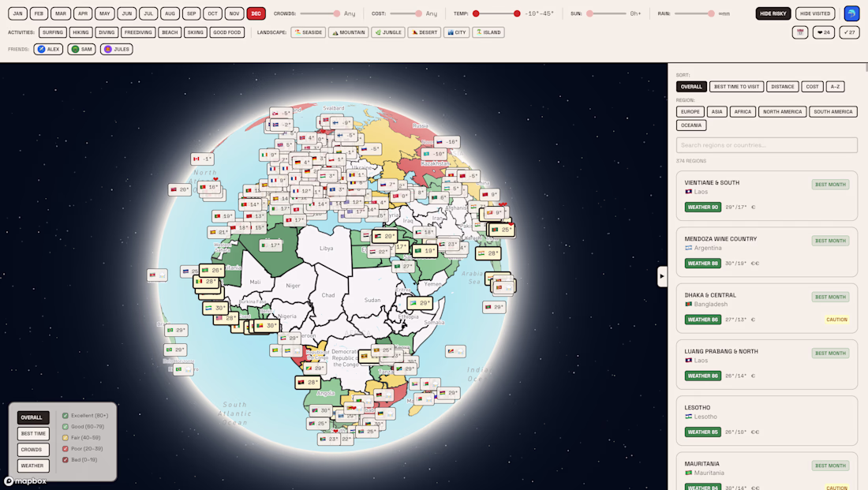Uncheck the Good (60-79) legend checkbox
868x490 pixels.
[65, 427]
